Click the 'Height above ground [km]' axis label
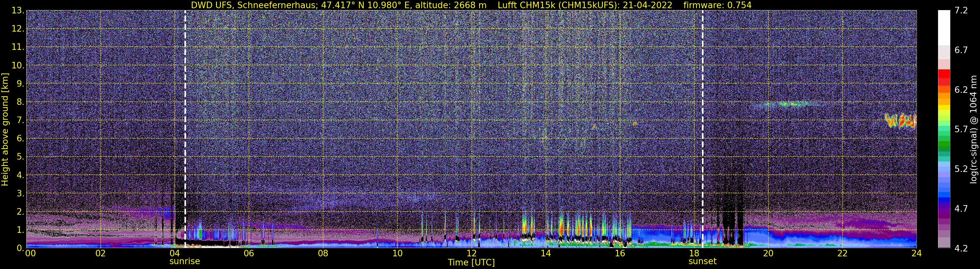The width and height of the screenshot is (980, 269). [x=5, y=129]
